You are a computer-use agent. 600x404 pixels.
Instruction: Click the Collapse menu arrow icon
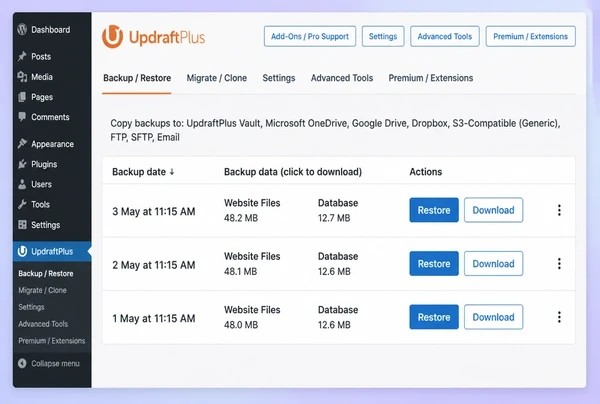tap(22, 363)
